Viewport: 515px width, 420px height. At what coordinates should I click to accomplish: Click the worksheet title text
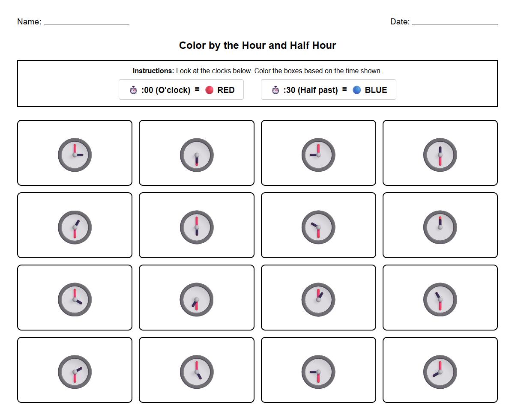[257, 45]
